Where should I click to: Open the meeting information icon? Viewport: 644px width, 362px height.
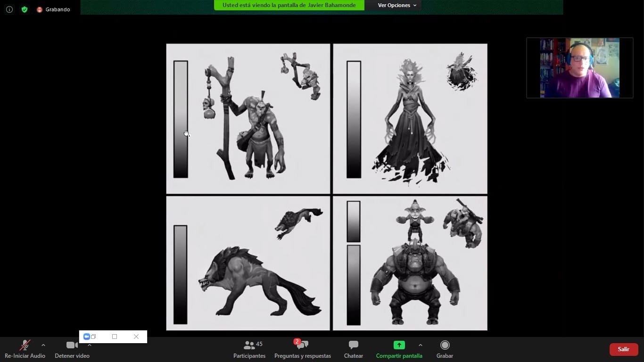[9, 9]
